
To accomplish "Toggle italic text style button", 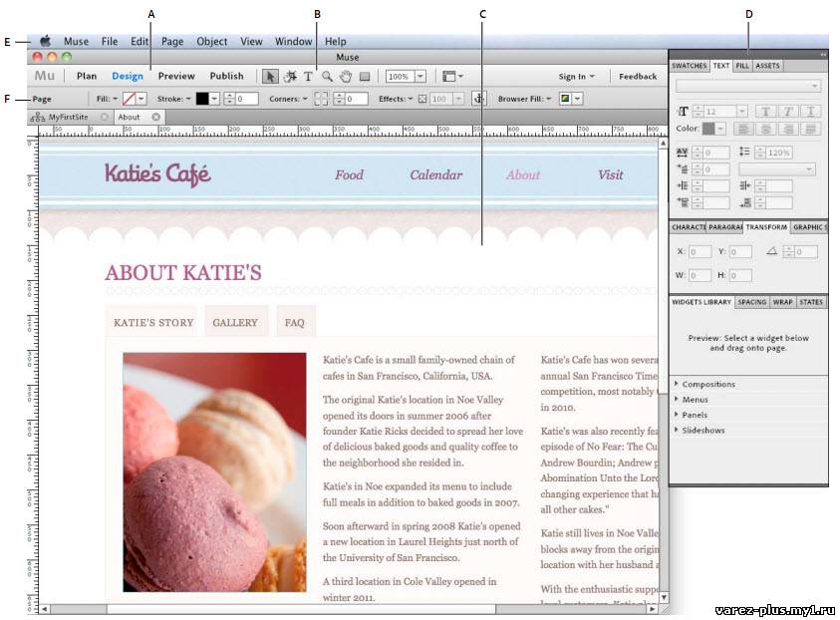I will pos(788,112).
